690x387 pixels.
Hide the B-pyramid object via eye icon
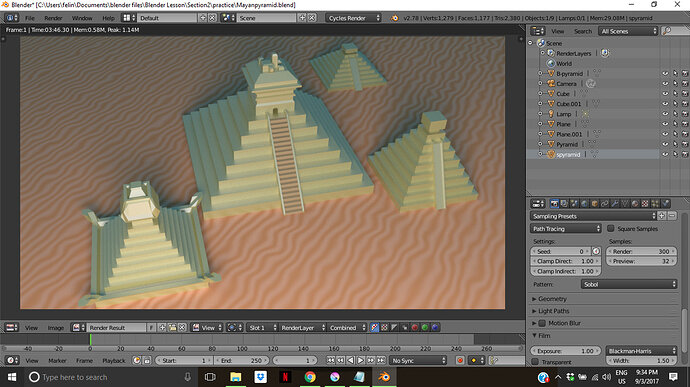tap(665, 74)
